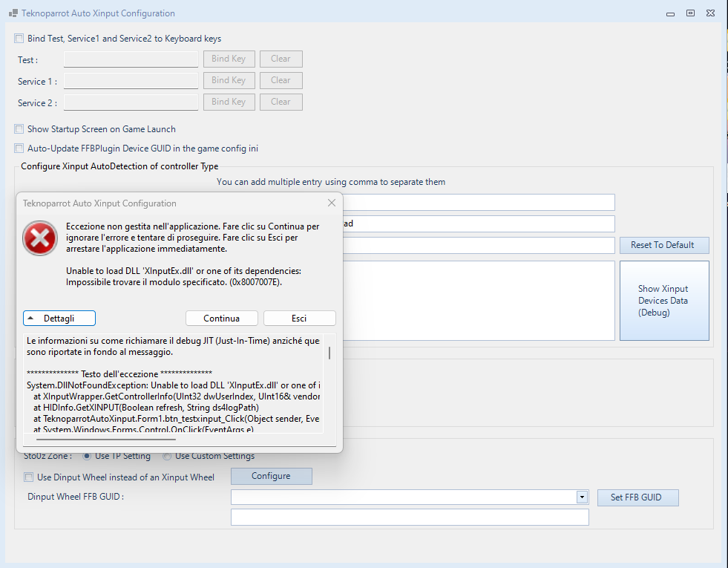Collapse the Dettagli section of the error dialog

click(59, 318)
